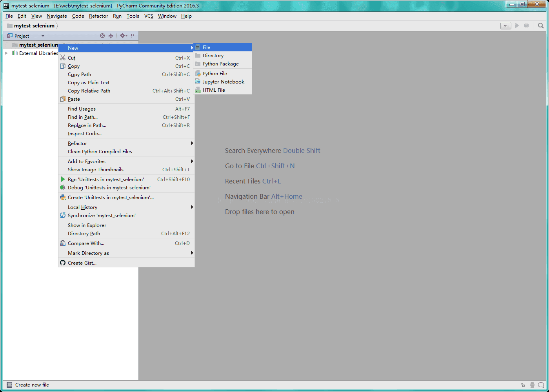
Task: Open Project panel settings gear
Action: pyautogui.click(x=123, y=36)
